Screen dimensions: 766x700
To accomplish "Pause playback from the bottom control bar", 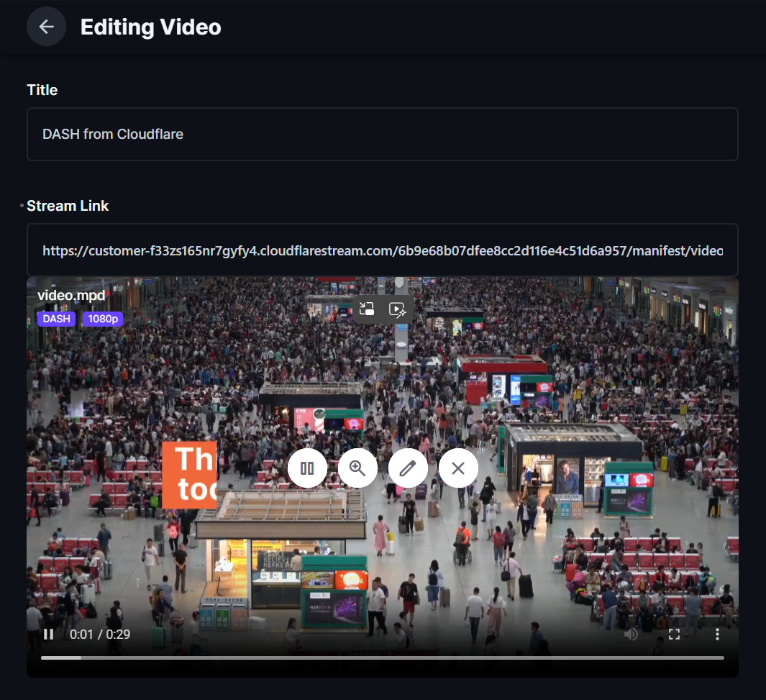I will coord(48,634).
